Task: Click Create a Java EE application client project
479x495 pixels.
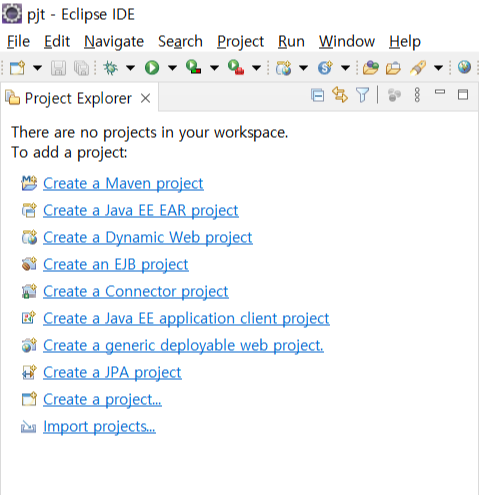Action: [x=186, y=319]
